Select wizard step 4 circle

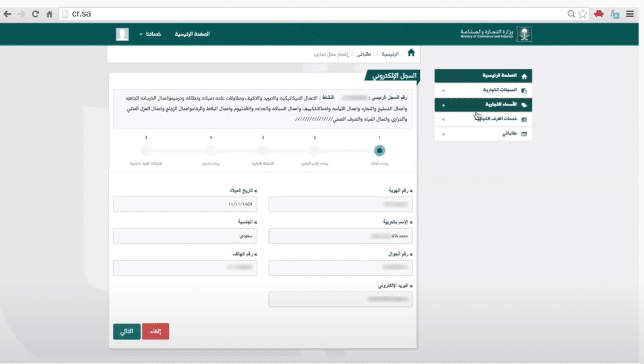[x=211, y=151]
